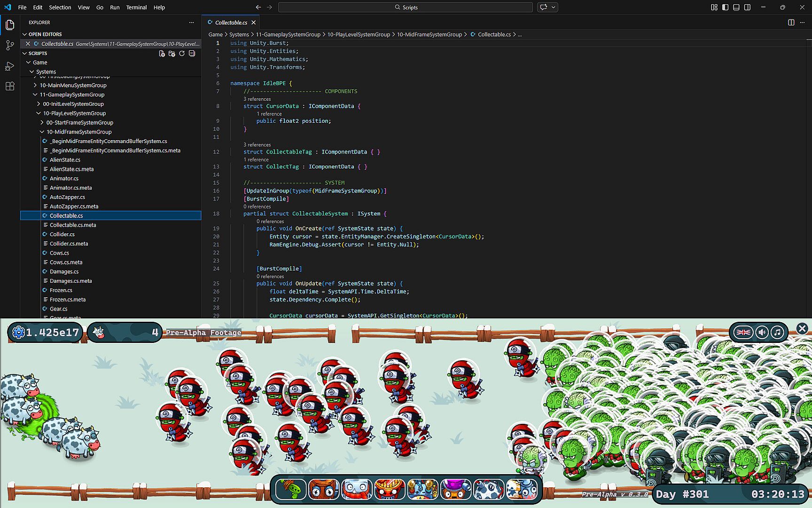Click the Scripts search box in title bar
The image size is (812, 508).
[405, 7]
